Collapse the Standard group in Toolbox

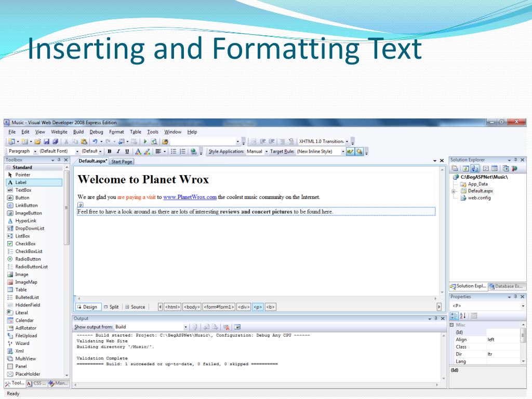coord(8,167)
